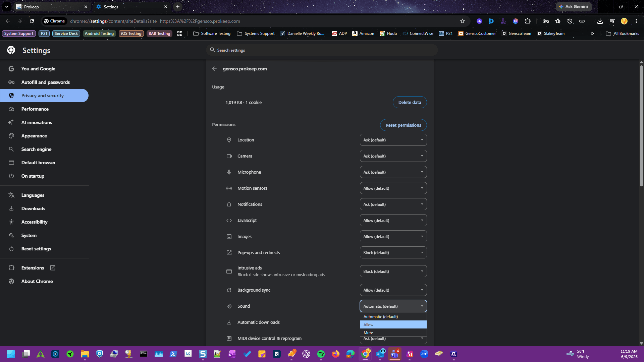Choose Automatic (default) in Sound list
644x362 pixels.
tap(393, 316)
